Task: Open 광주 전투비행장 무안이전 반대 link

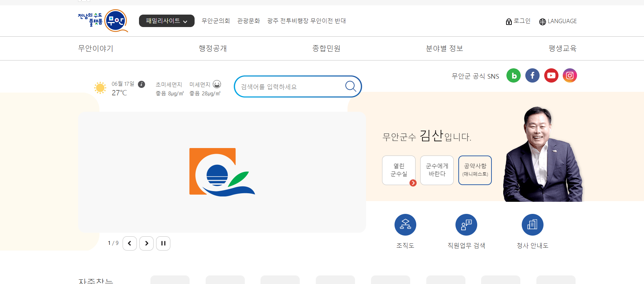Action: (x=306, y=21)
